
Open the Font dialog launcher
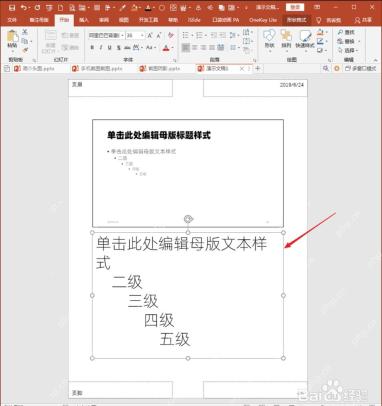pos(174,60)
